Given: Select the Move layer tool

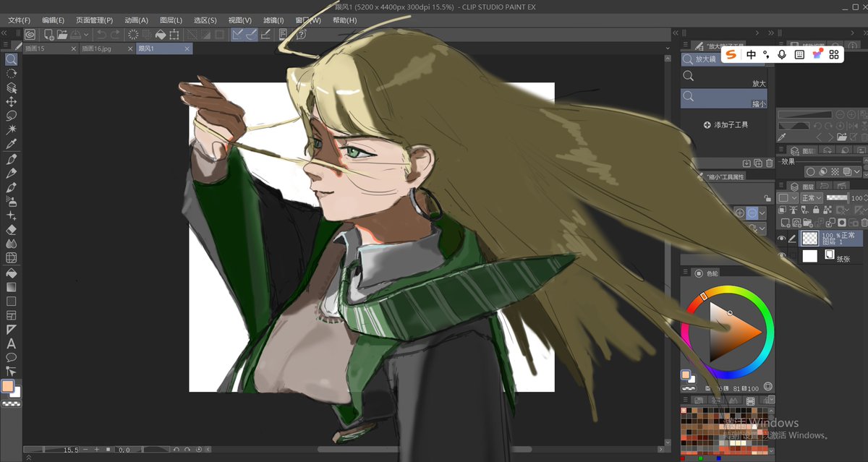Looking at the screenshot, I should tap(12, 102).
